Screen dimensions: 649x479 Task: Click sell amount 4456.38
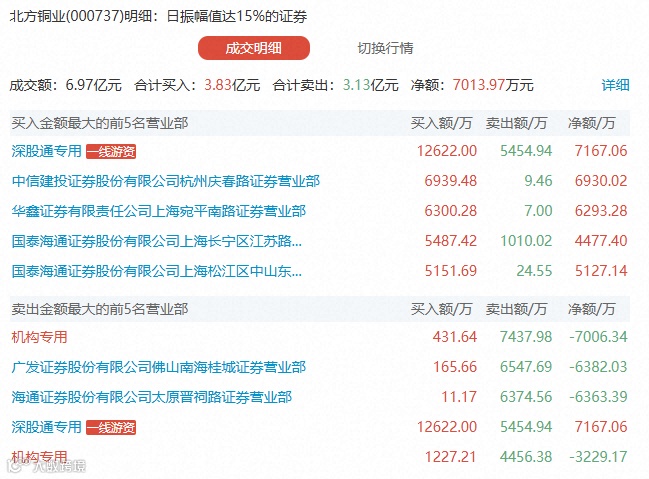(526, 457)
